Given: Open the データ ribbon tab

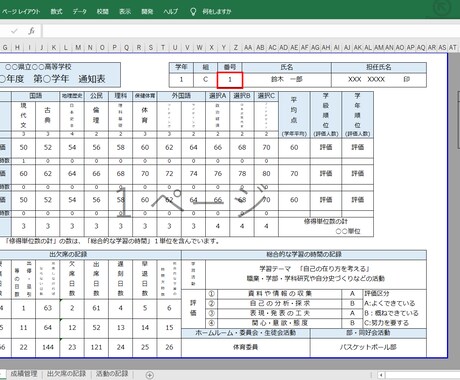Looking at the screenshot, I should click(80, 11).
